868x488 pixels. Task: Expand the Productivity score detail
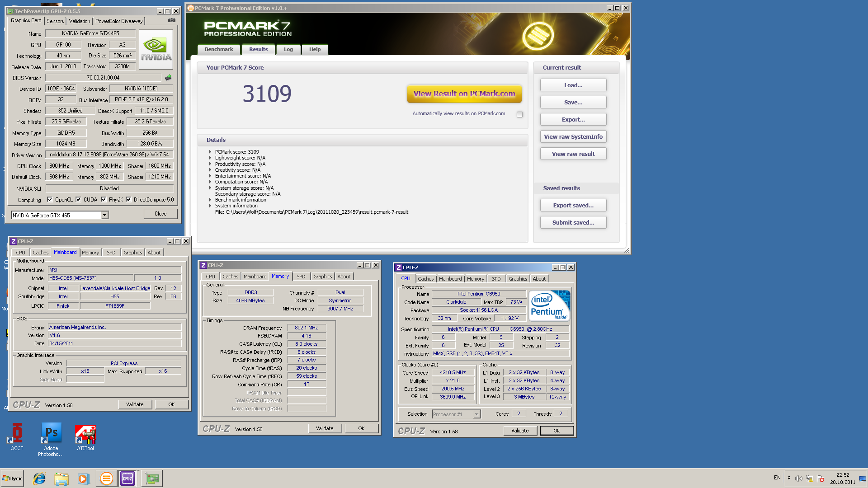(210, 164)
